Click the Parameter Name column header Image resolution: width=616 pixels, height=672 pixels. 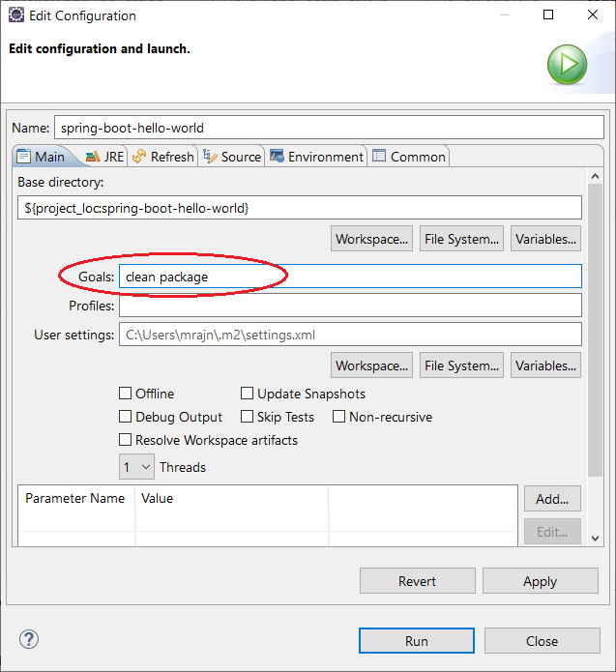[75, 498]
